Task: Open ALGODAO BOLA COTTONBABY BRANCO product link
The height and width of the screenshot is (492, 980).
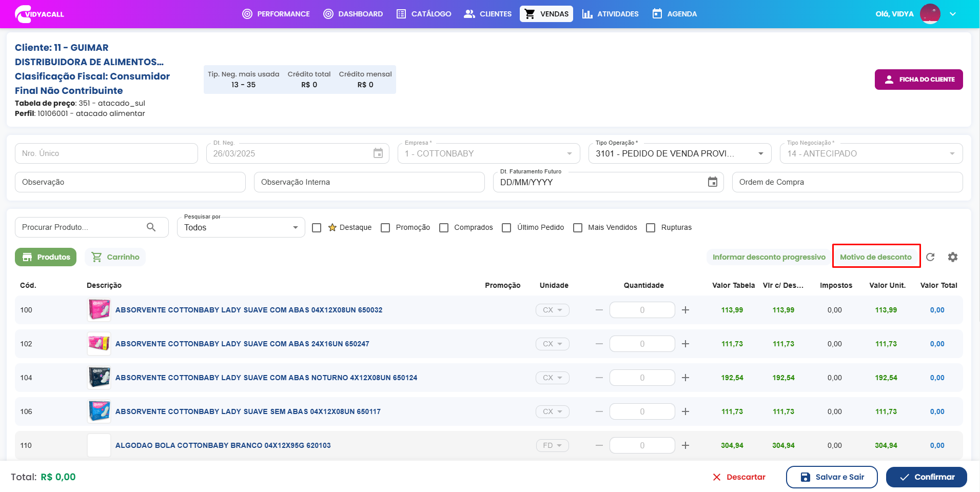Action: click(x=223, y=445)
